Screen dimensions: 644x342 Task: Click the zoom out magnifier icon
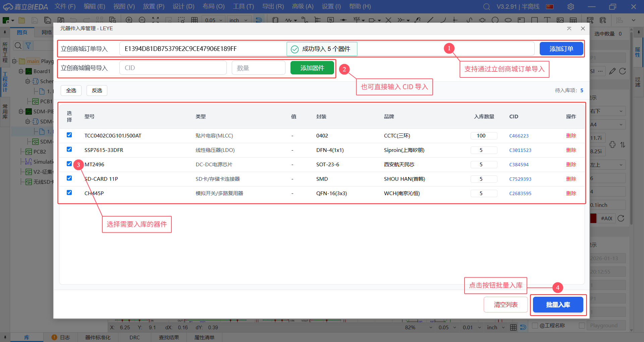click(x=142, y=20)
